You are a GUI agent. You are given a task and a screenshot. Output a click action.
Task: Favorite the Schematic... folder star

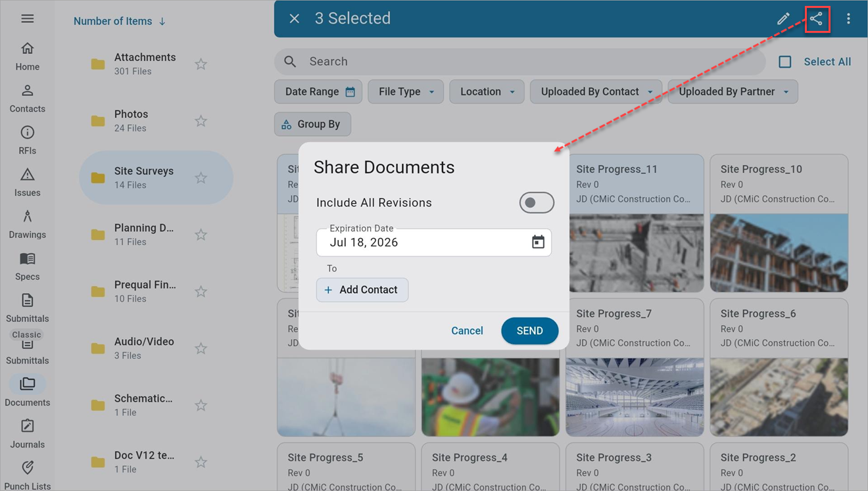pyautogui.click(x=201, y=405)
